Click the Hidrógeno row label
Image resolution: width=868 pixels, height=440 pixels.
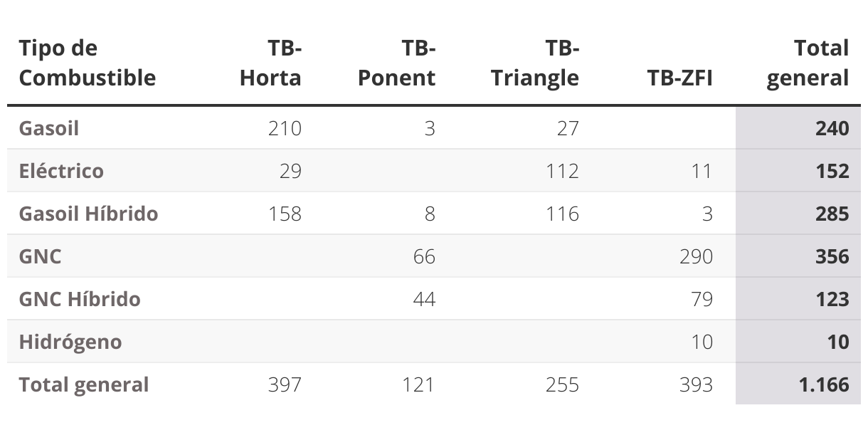70,342
